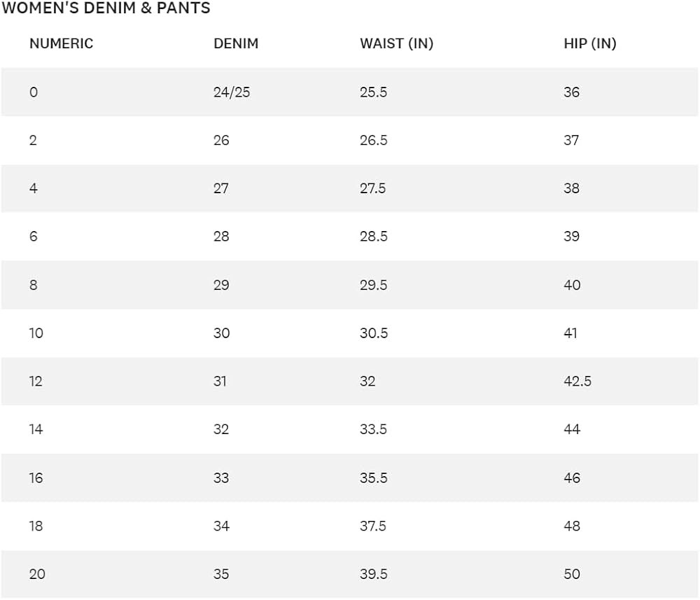
Task: Select the 30.5 waist measurement
Action: tap(374, 333)
